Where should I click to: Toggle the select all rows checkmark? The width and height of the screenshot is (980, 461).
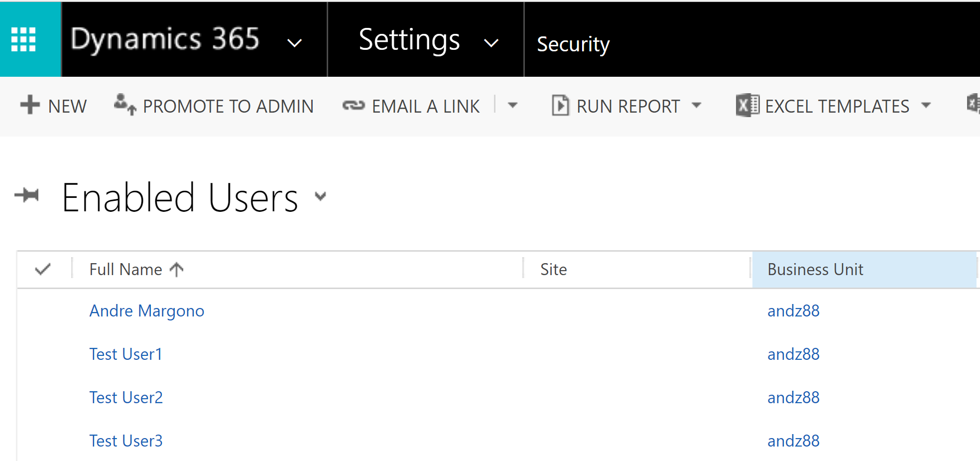click(43, 270)
